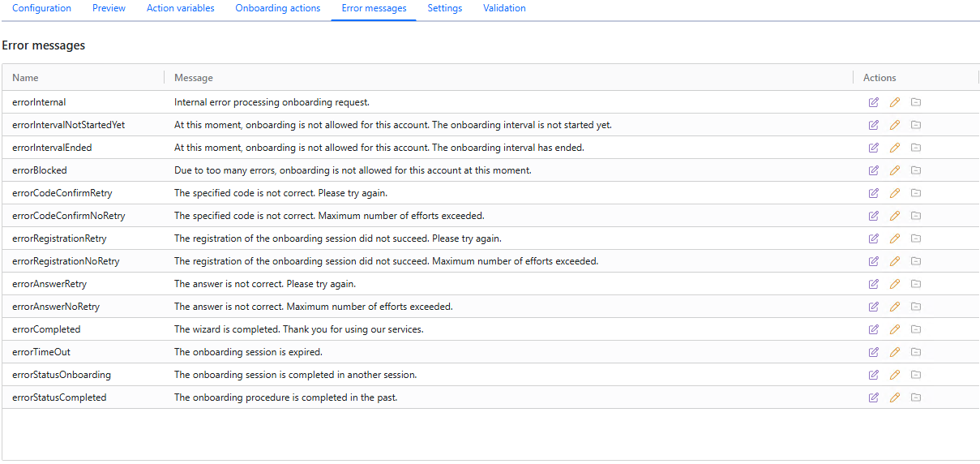Click message 'The onboarding session is expired.'

(248, 352)
